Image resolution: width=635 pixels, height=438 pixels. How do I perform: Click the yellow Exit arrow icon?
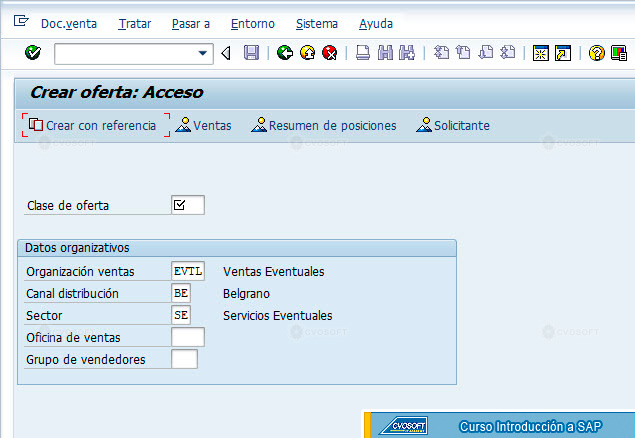(x=308, y=53)
